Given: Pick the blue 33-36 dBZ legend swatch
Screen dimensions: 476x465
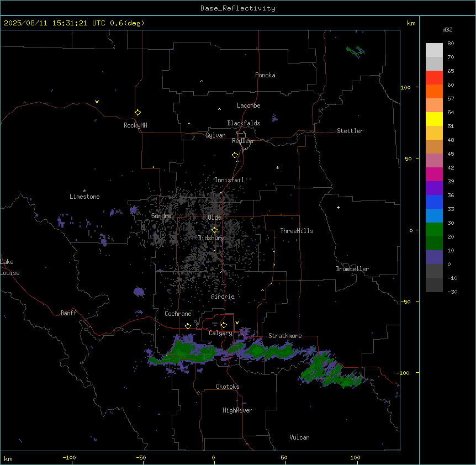Looking at the screenshot, I should (x=434, y=202).
